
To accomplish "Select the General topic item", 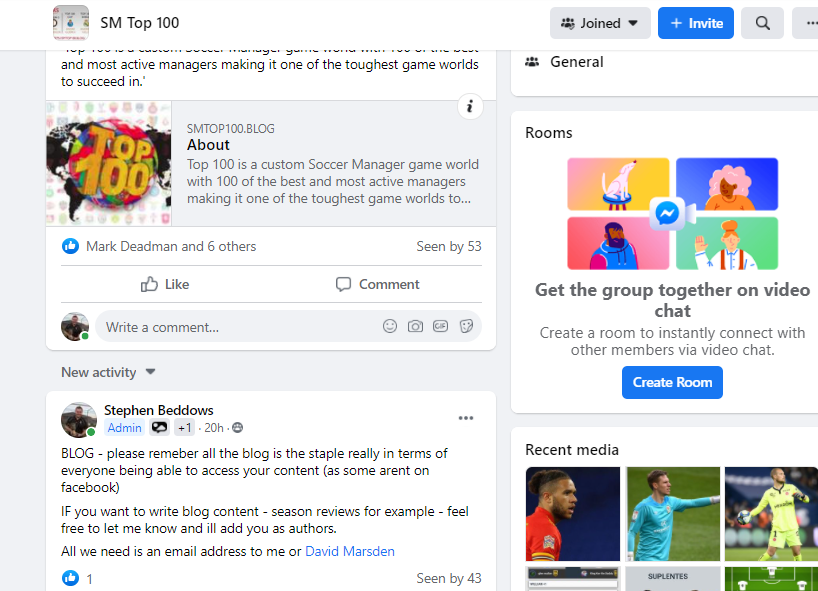I will coord(576,62).
